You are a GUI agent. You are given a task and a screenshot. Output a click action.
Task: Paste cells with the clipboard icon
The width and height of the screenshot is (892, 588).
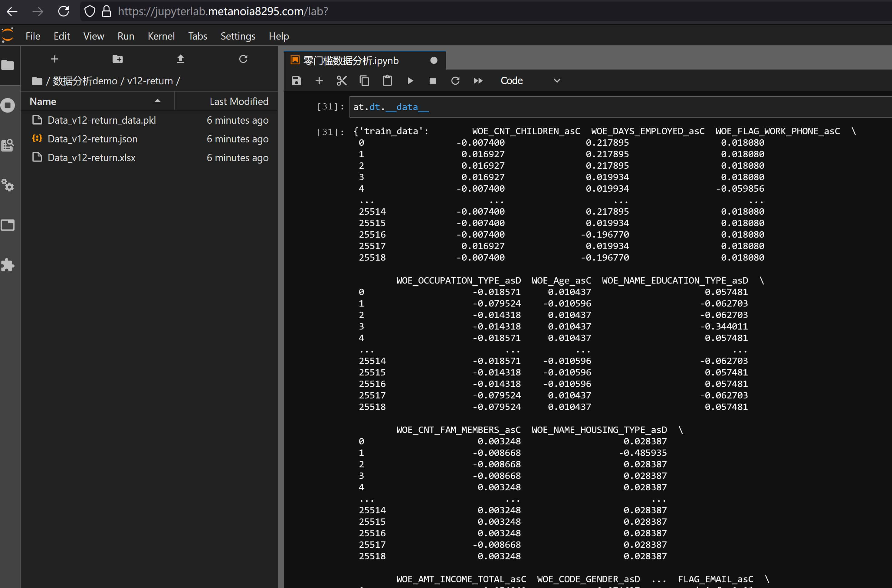(387, 81)
